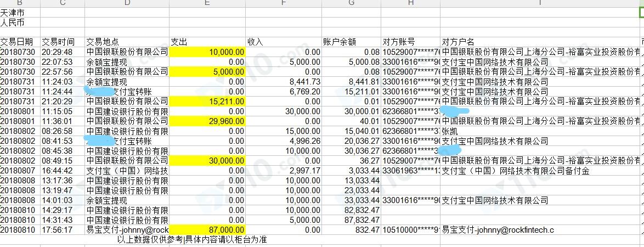Select the time cell 11:24:03
The width and height of the screenshot is (644, 247).
pyautogui.click(x=63, y=81)
